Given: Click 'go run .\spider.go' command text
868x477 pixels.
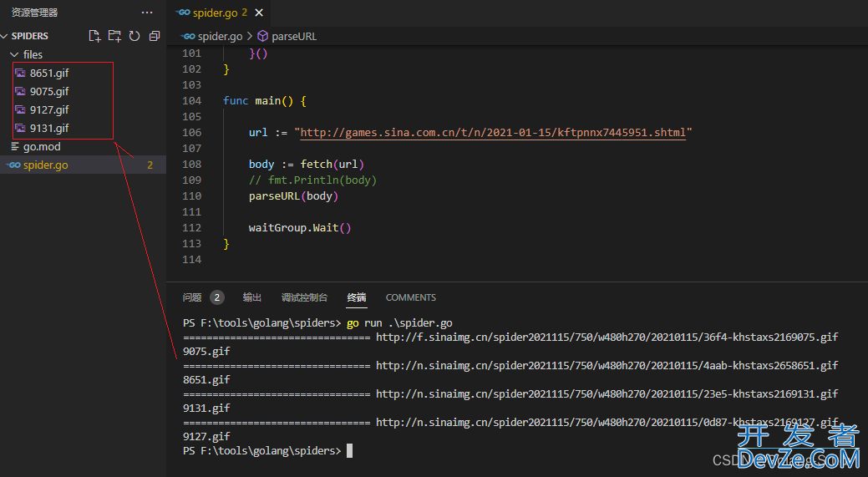Looking at the screenshot, I should tap(399, 322).
